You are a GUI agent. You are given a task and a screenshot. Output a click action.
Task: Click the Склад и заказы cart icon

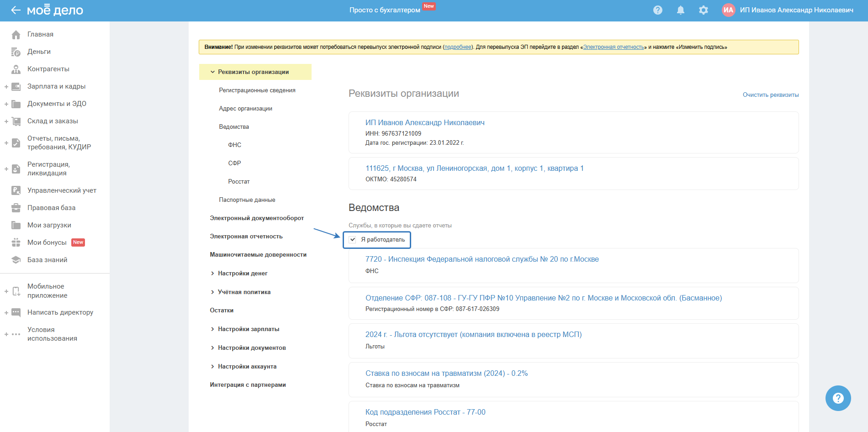(16, 121)
